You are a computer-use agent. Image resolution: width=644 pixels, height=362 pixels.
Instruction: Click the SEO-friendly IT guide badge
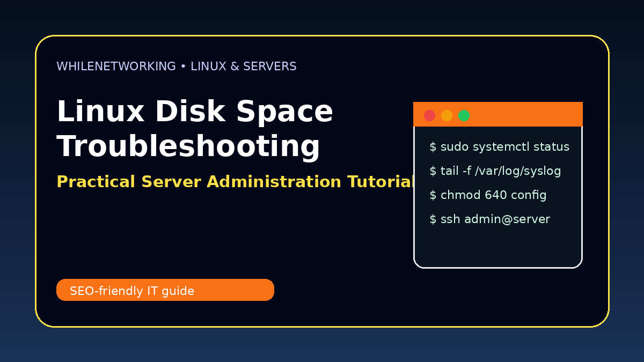pos(165,290)
